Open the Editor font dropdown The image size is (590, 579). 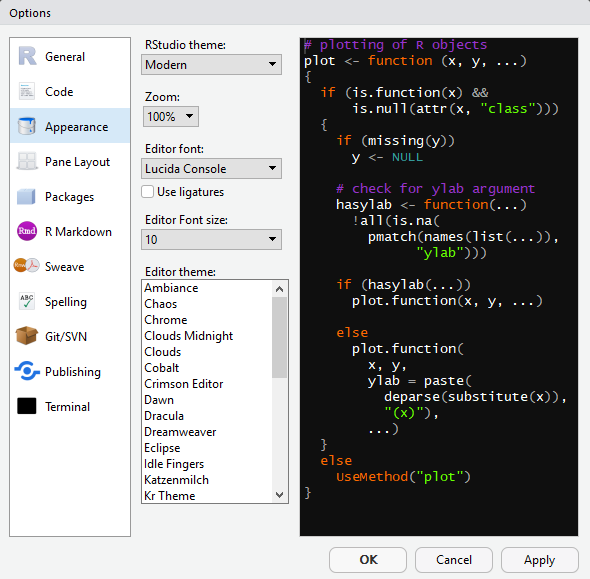click(x=211, y=168)
